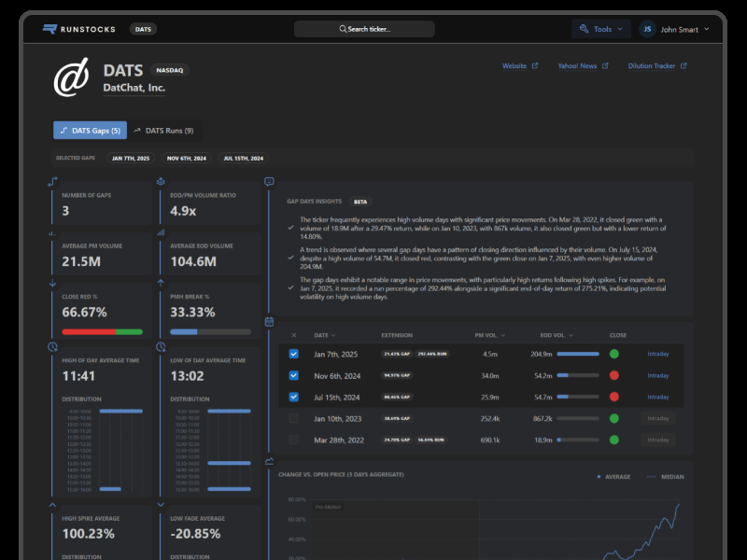The width and height of the screenshot is (747, 560).
Task: Switch to the DATS Gaps (5) tab
Action: coord(90,131)
